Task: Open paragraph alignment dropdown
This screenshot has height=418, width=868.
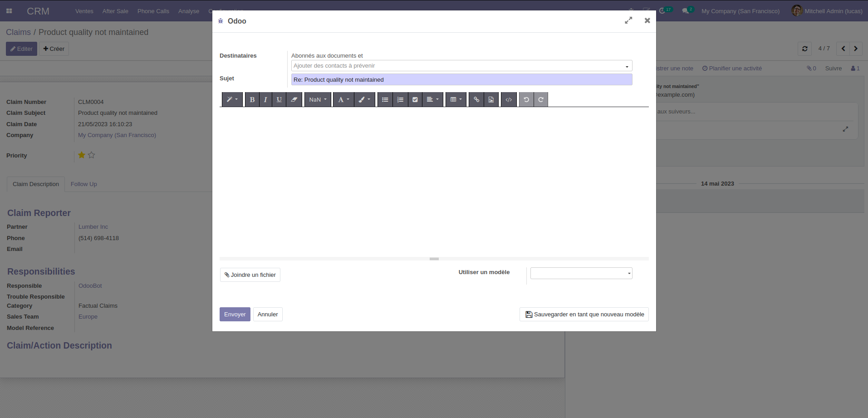Action: click(432, 99)
